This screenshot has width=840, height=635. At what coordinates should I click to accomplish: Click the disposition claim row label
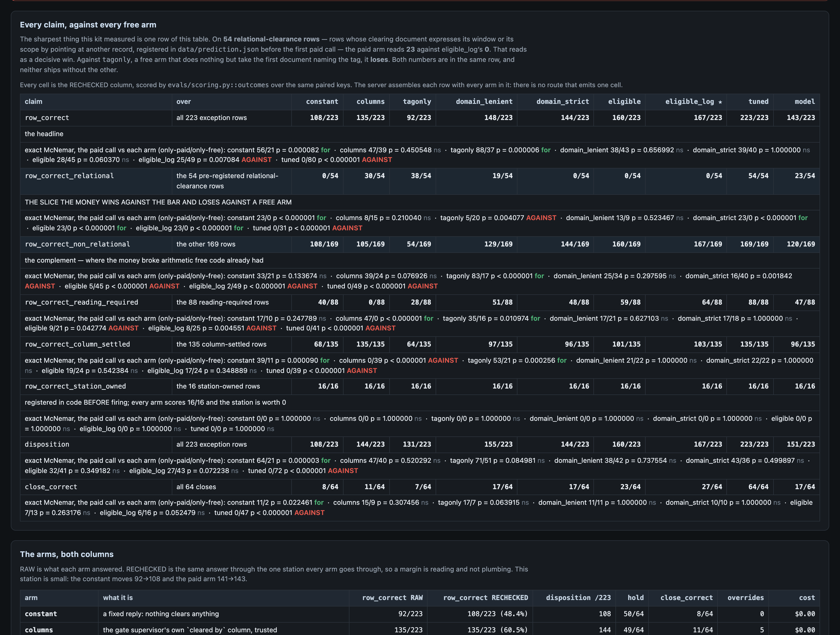click(47, 444)
